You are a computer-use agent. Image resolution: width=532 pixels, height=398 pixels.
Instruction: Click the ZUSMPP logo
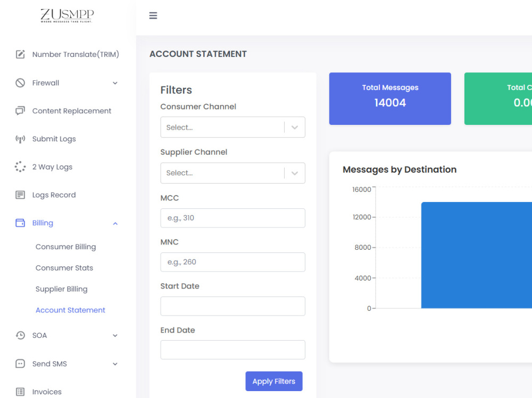pos(67,15)
